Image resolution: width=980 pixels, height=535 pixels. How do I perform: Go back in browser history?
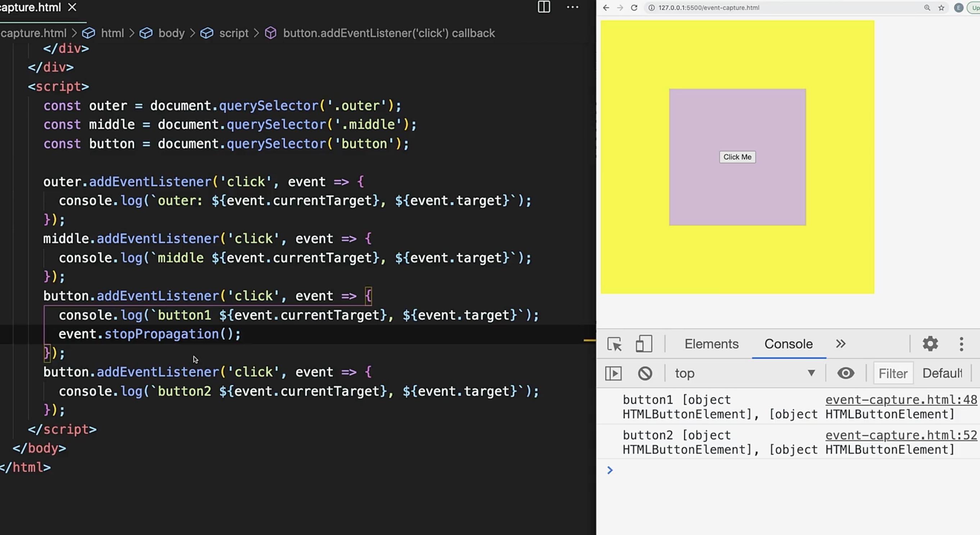coord(606,8)
